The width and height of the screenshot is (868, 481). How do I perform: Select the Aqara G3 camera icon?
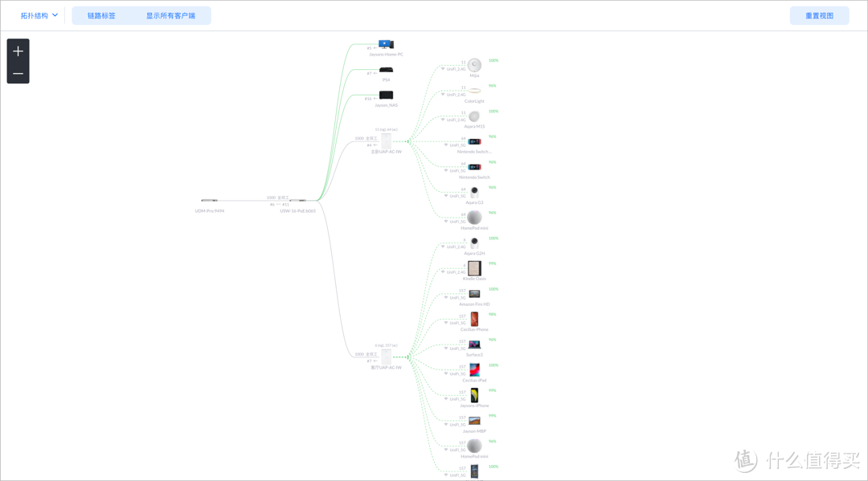pos(474,193)
